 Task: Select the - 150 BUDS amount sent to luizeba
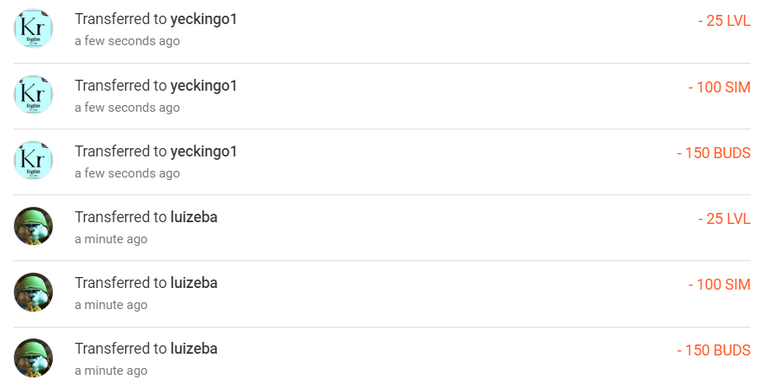click(714, 350)
